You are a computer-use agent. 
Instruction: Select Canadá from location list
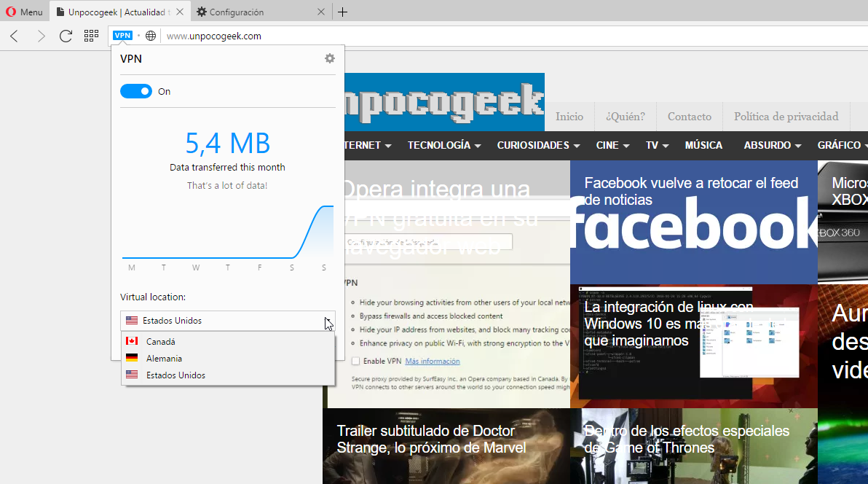(227, 342)
